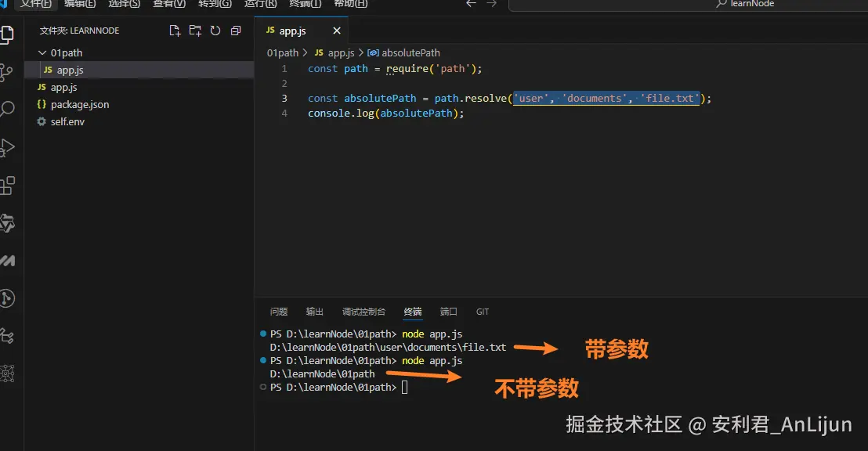Close the app.js editor tab

point(337,31)
